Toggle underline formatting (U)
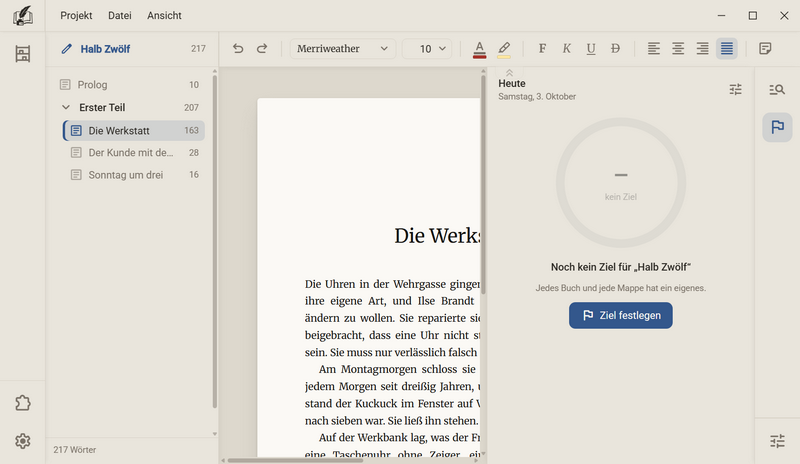The image size is (800, 464). (x=591, y=48)
